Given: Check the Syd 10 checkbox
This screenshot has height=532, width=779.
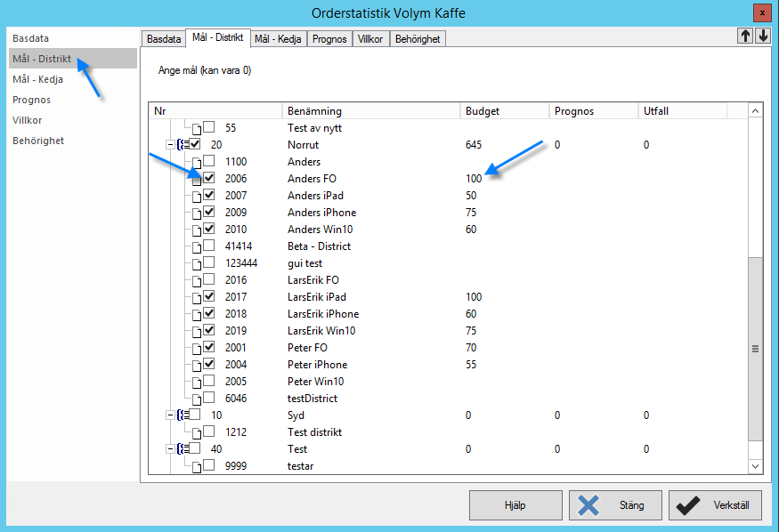Looking at the screenshot, I should [x=195, y=414].
